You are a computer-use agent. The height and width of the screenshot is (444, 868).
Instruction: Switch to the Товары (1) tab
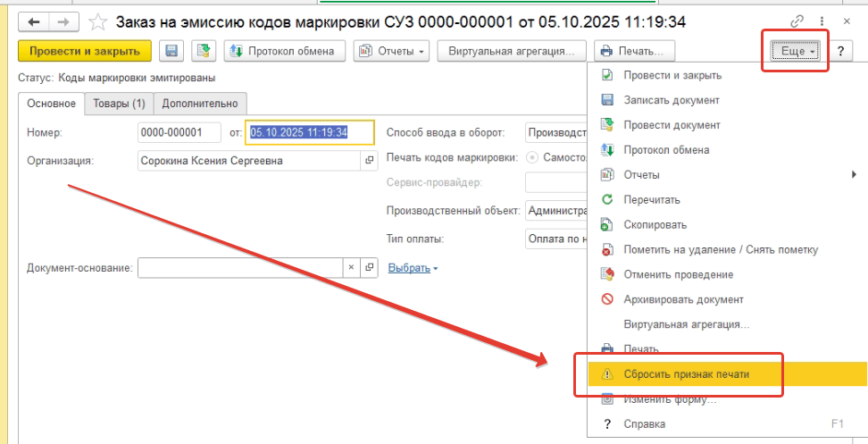click(120, 104)
